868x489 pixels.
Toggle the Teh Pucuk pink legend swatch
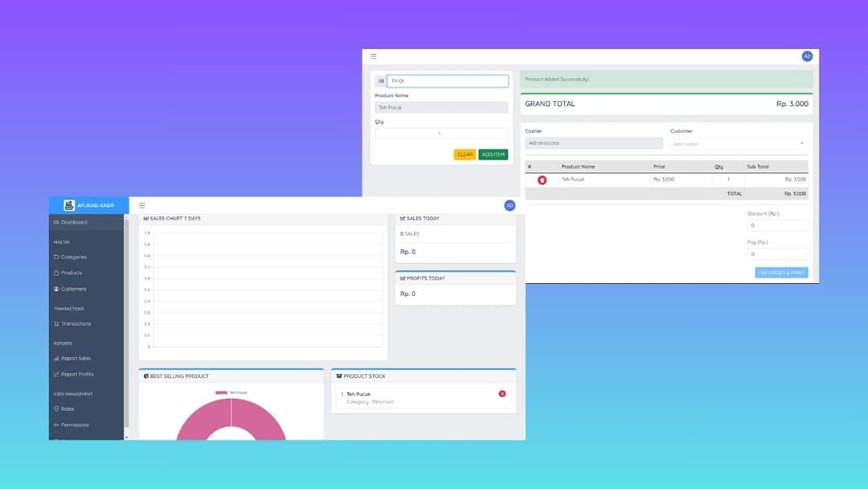coord(222,392)
